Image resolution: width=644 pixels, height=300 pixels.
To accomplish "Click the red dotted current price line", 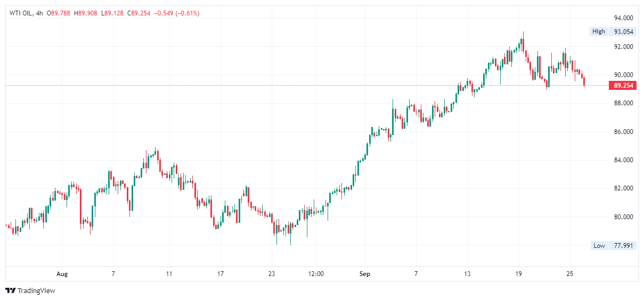I will coord(266,85).
